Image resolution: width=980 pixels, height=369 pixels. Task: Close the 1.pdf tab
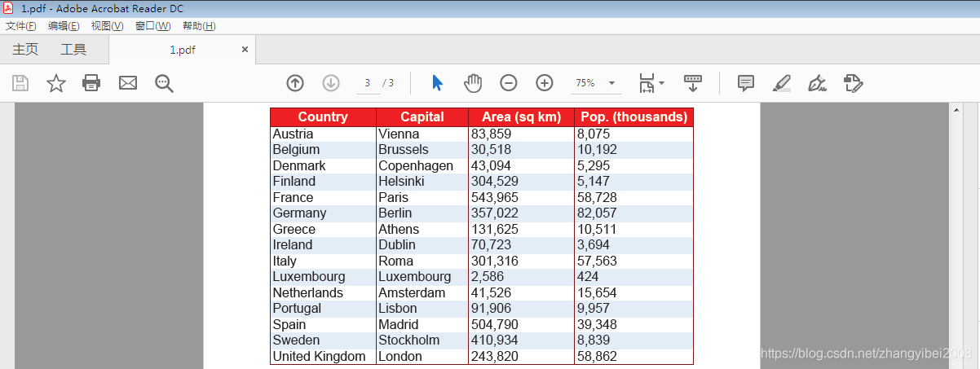pos(245,50)
